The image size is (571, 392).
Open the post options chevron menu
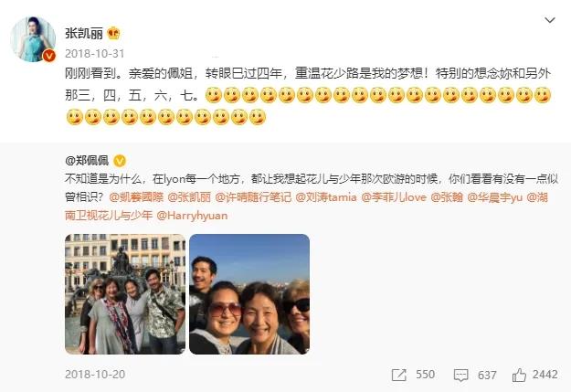549,20
